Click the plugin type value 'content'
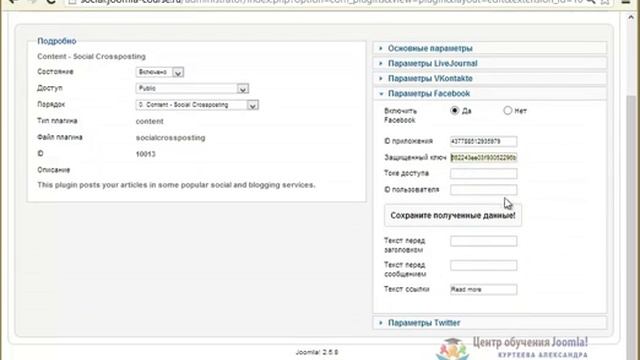640x360 pixels. [149, 121]
